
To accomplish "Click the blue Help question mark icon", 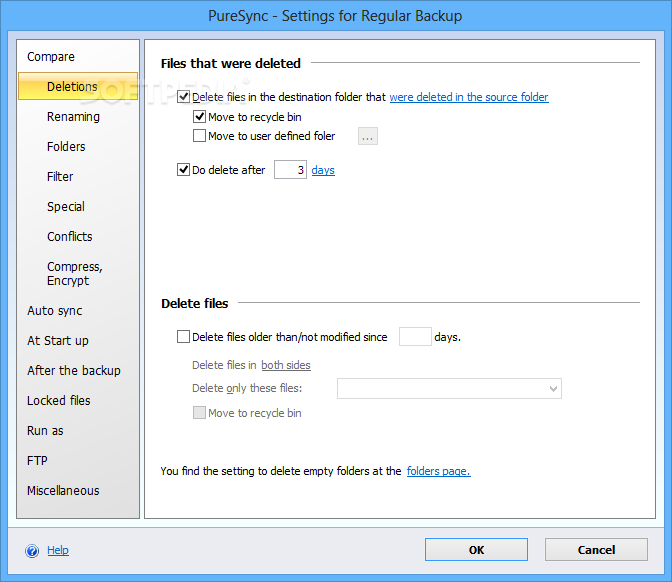I will click(32, 550).
